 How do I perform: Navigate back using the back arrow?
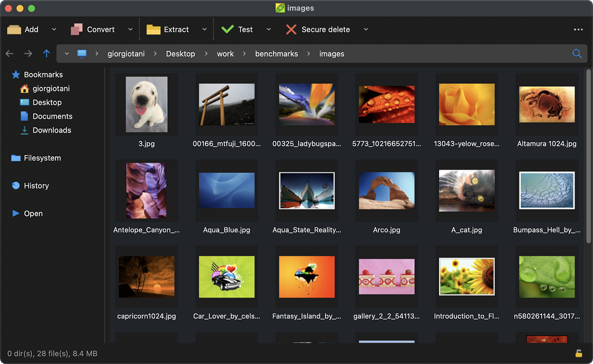pos(9,53)
